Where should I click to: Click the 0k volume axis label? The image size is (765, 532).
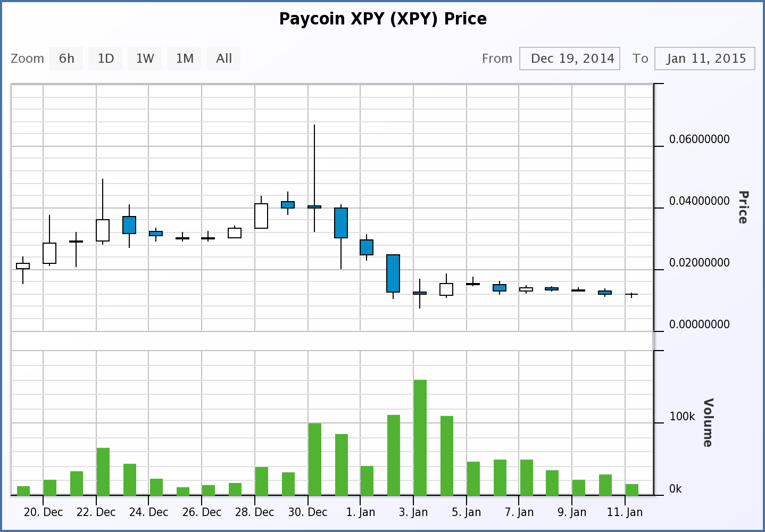[676, 489]
